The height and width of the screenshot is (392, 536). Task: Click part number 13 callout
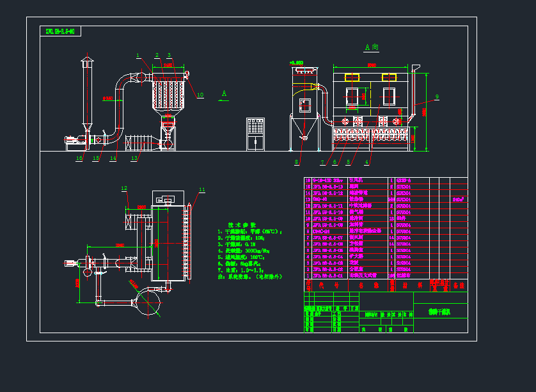click(134, 157)
